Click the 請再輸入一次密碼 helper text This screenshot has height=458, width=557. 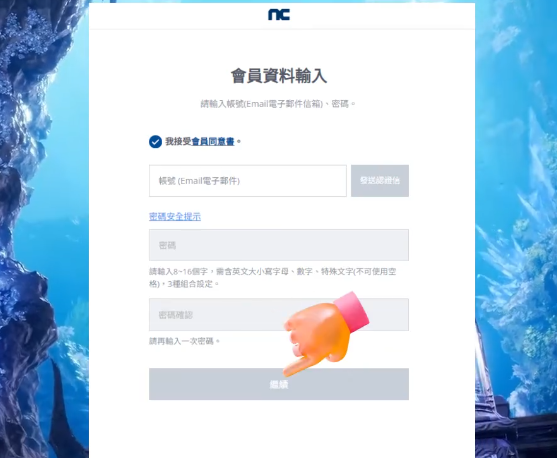(184, 341)
